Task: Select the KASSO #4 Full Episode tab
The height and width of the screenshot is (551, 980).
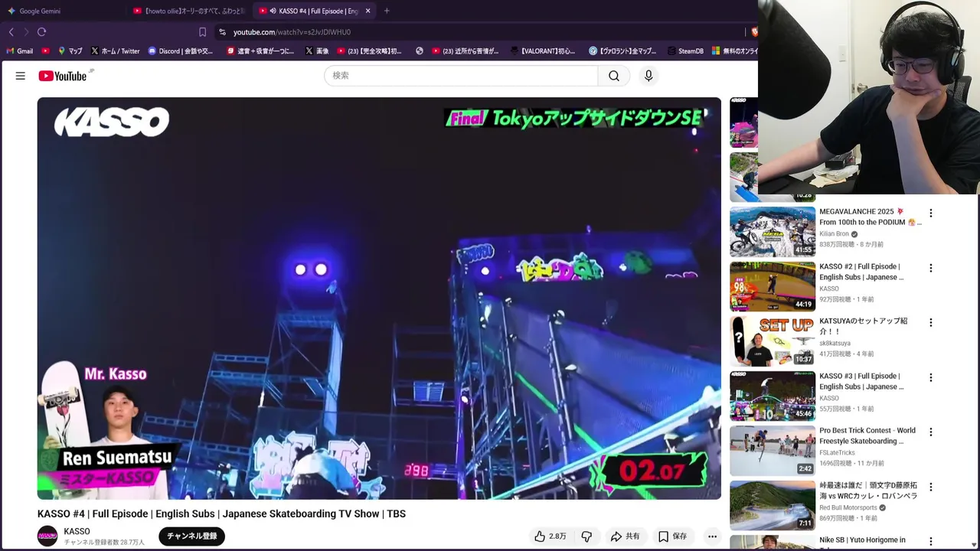Action: 314,11
